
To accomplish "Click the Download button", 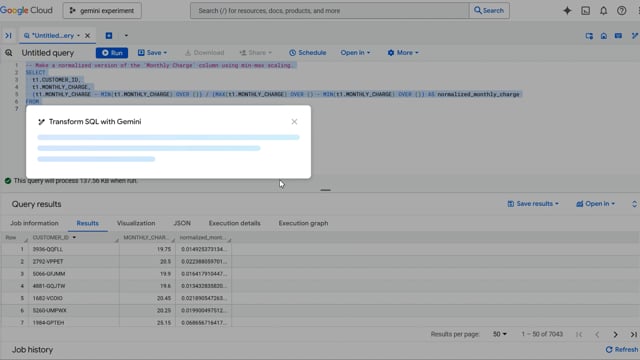I will tap(204, 53).
